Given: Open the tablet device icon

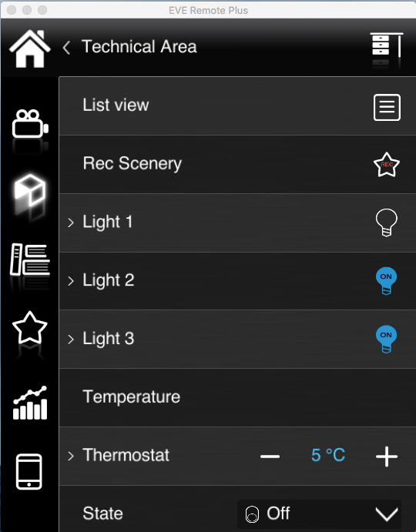Looking at the screenshot, I should click(29, 472).
